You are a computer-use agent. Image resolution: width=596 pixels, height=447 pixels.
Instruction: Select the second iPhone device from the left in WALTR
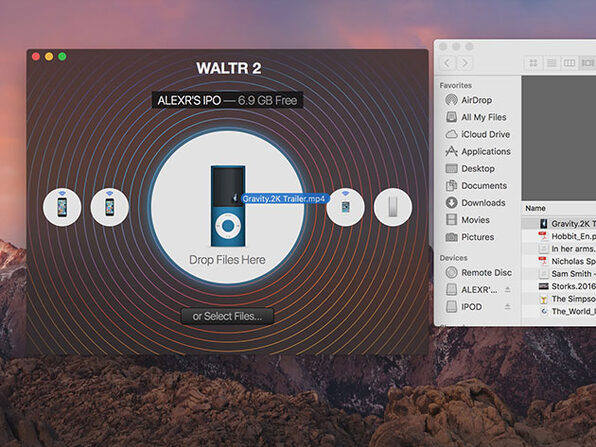click(x=109, y=207)
